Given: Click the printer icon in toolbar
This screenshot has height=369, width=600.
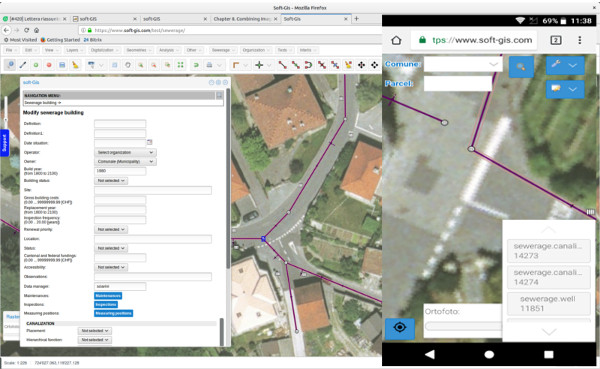Looking at the screenshot, I should [x=209, y=65].
